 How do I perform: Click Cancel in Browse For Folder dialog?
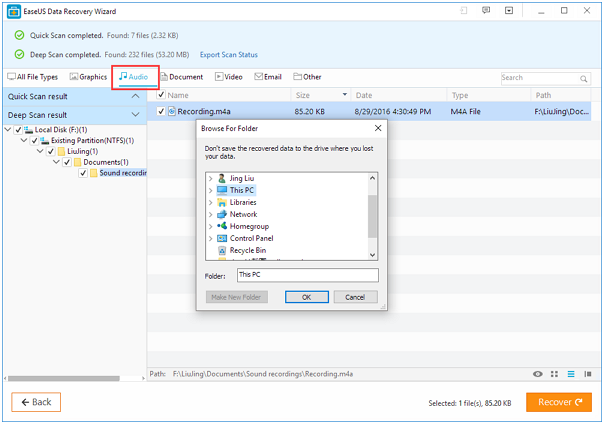[355, 297]
